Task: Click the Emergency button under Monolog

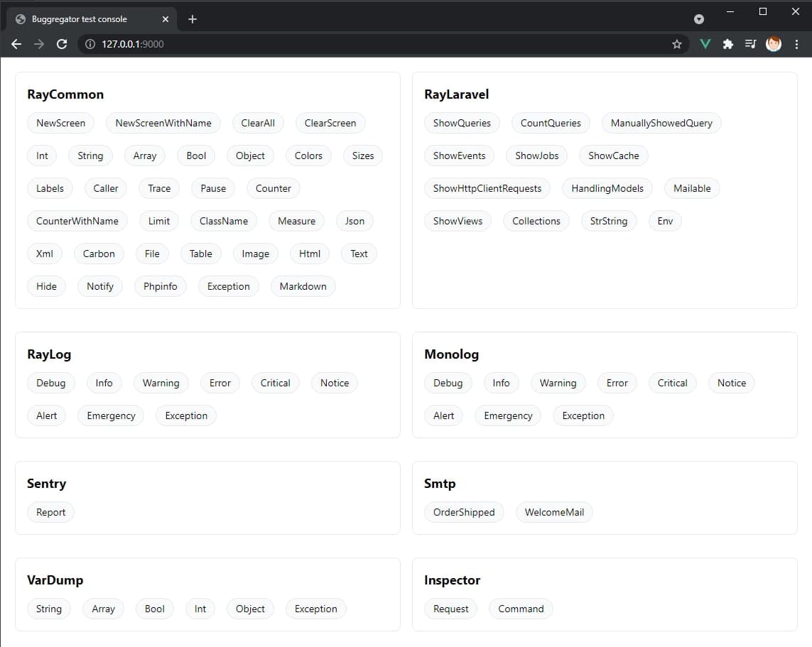Action: pos(508,415)
